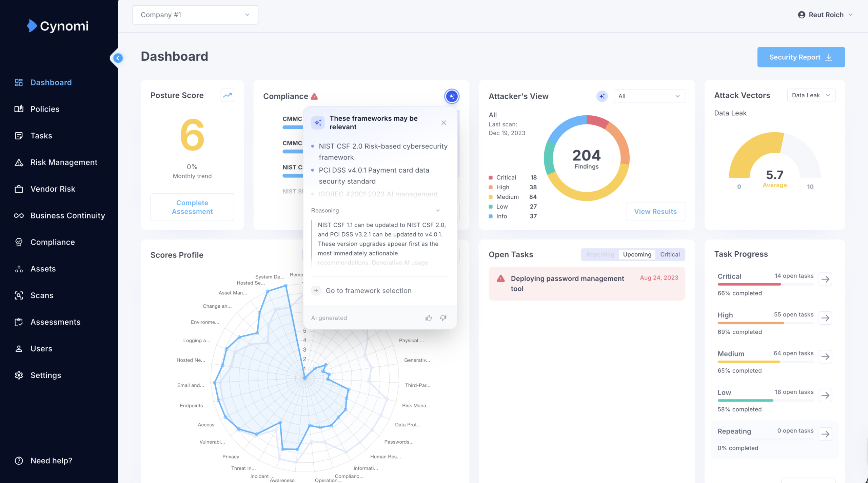This screenshot has height=483, width=868.
Task: Click the 5.7 Average gauge value
Action: point(774,175)
